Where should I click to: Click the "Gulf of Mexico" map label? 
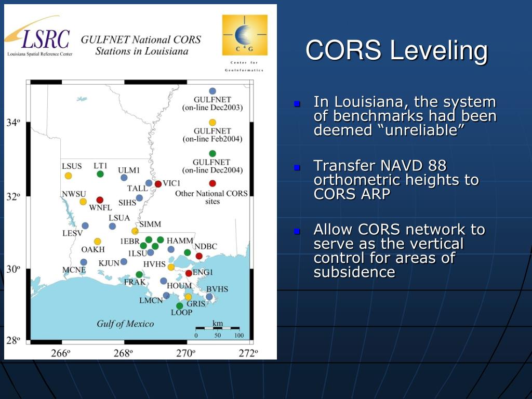[125, 324]
